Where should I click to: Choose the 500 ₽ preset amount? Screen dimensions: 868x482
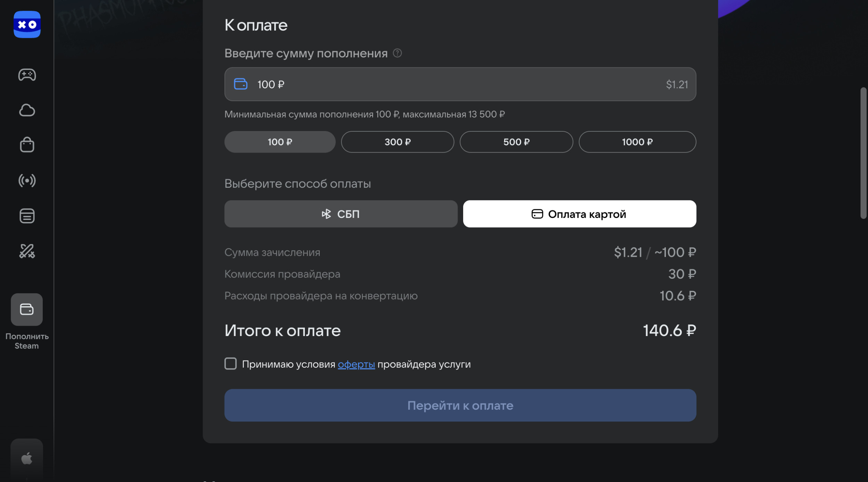(x=516, y=142)
